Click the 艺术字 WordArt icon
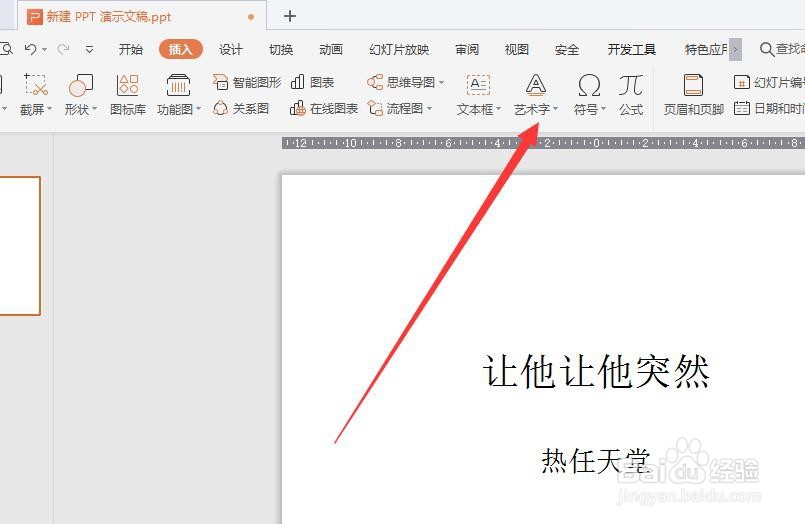The height and width of the screenshot is (524, 805). coord(535,85)
